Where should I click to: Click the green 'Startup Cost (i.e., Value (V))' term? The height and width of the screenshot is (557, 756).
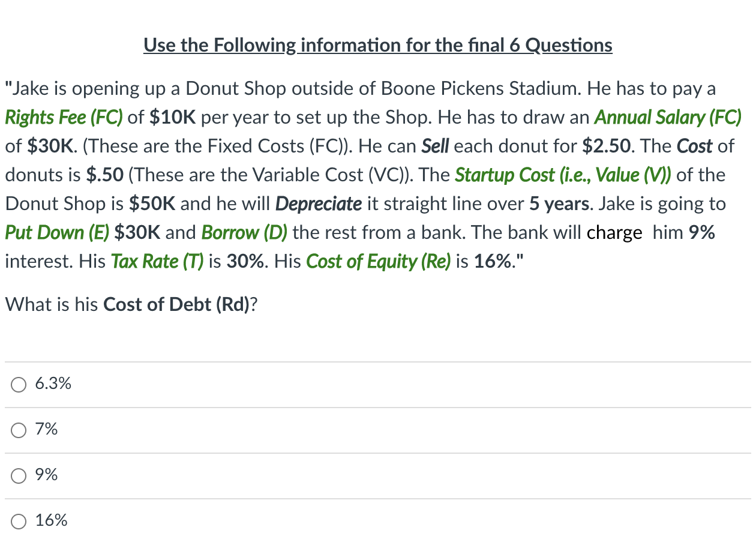[563, 175]
